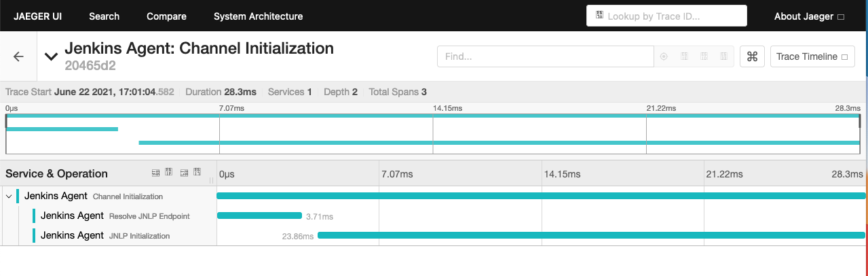
Task: Click previous search result icon
Action: pos(684,56)
